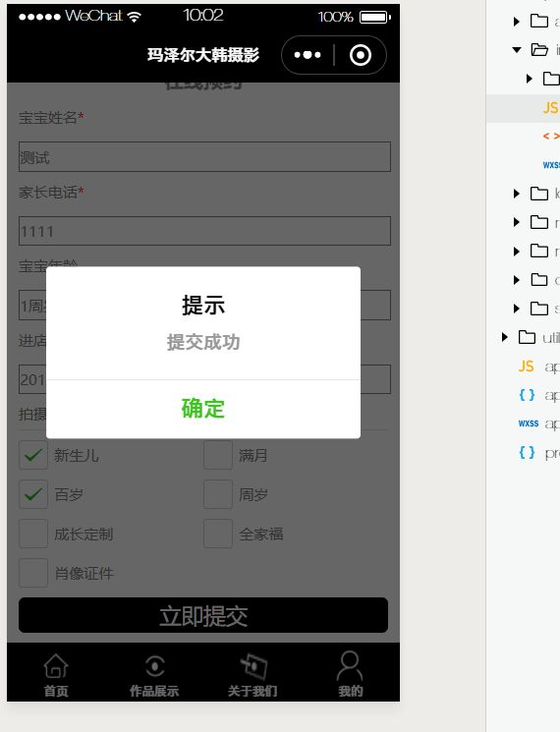560x732 pixels.
Task: Uncheck the 百岁 checkbox
Action: click(33, 494)
